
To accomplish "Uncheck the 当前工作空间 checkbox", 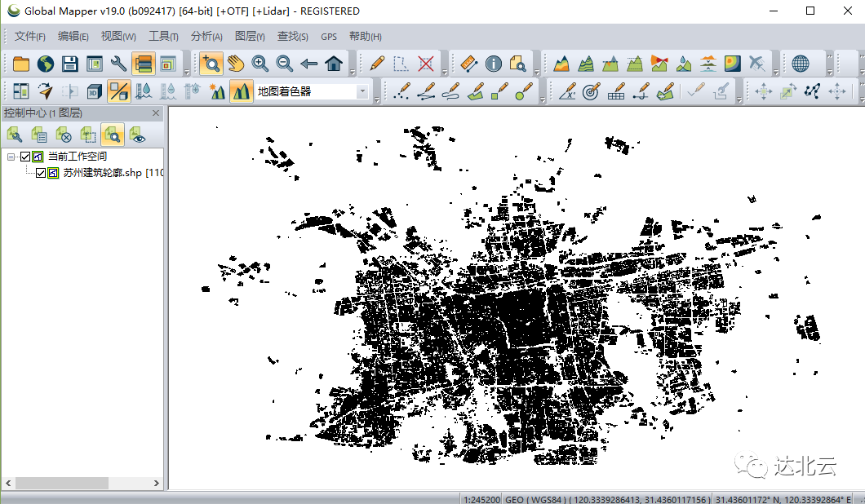I will (25, 157).
